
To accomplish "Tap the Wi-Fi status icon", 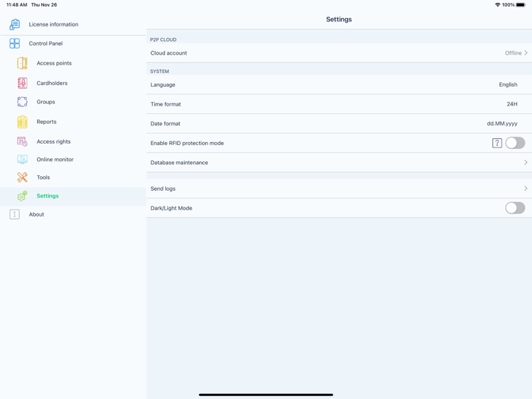I will point(497,5).
